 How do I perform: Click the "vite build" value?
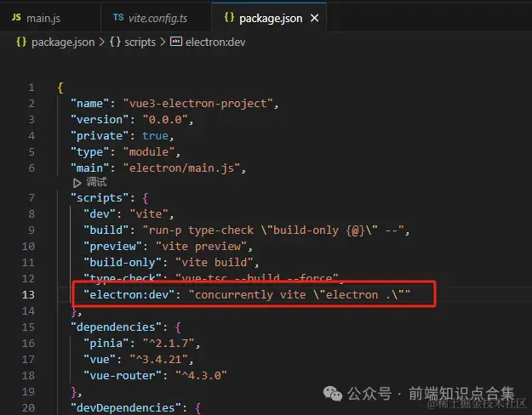(215, 262)
